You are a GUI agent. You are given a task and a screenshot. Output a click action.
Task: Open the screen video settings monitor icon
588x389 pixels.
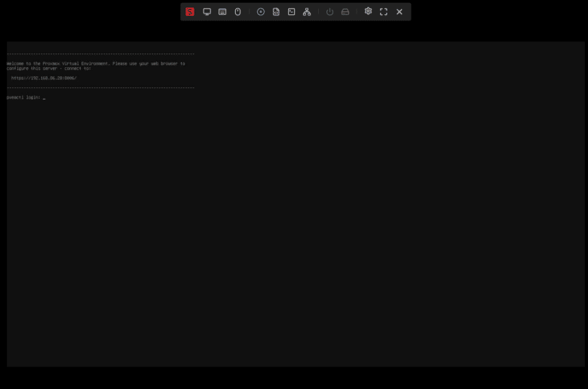pos(207,11)
